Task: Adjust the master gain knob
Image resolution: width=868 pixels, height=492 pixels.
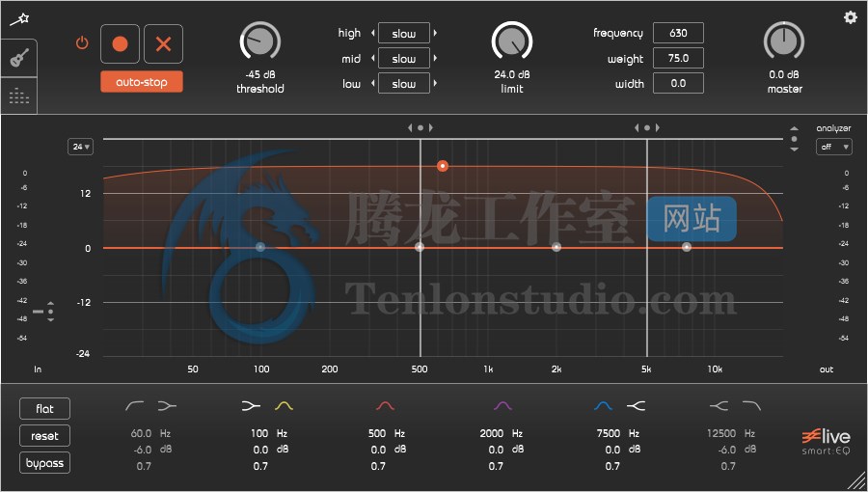Action: [x=784, y=41]
